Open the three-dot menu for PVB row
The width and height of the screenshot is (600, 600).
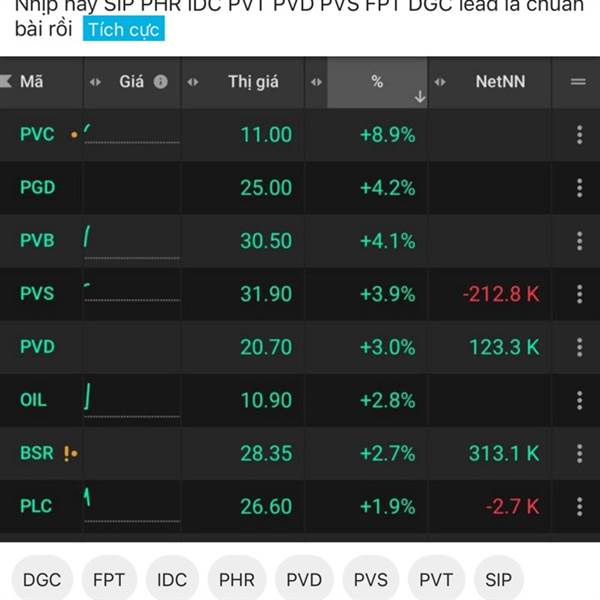click(579, 240)
